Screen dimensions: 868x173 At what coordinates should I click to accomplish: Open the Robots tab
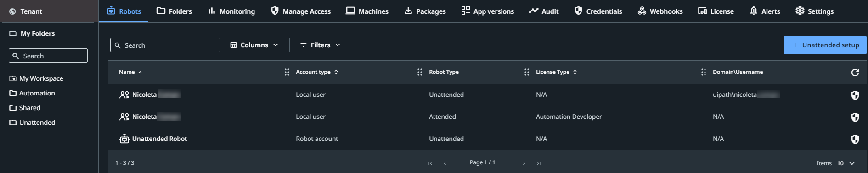(x=124, y=11)
